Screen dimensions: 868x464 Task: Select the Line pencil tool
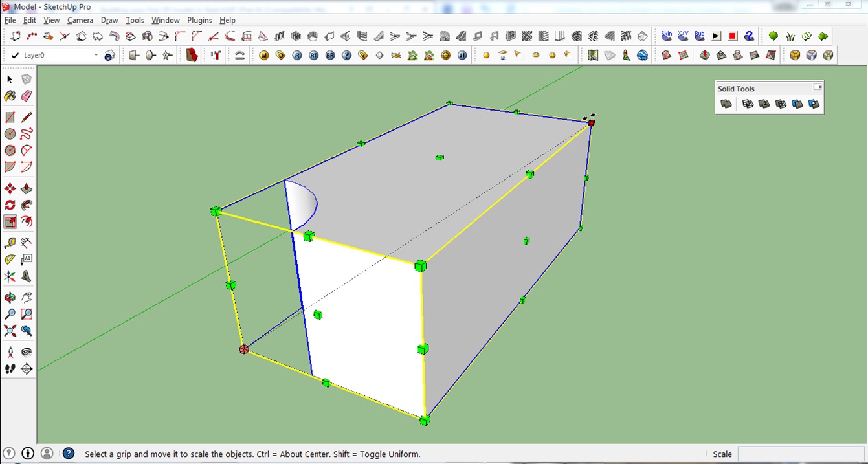(x=26, y=116)
